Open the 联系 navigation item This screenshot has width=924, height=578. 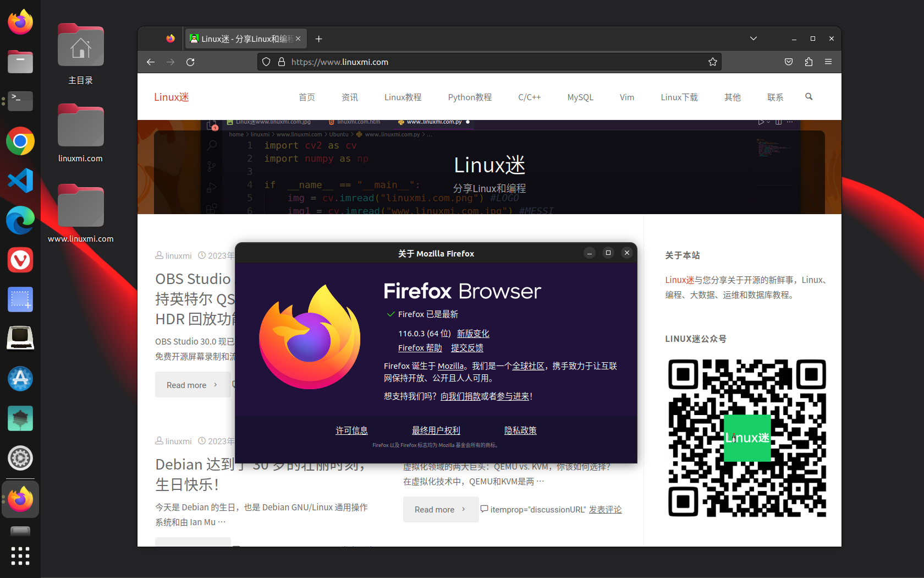[776, 97]
